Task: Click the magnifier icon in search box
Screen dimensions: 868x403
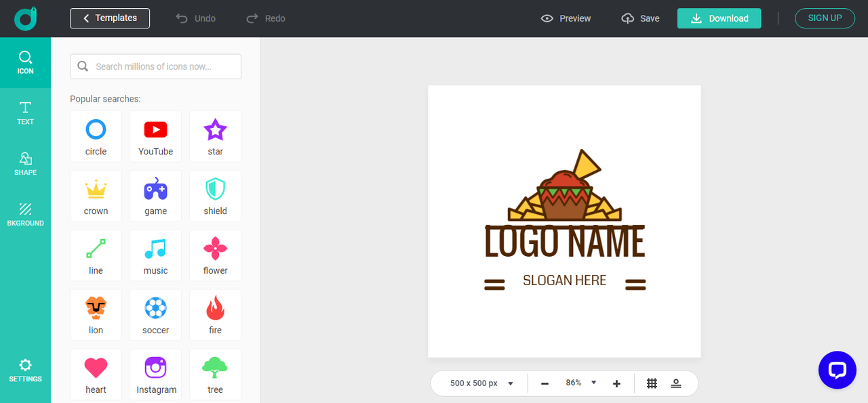Action: point(83,66)
